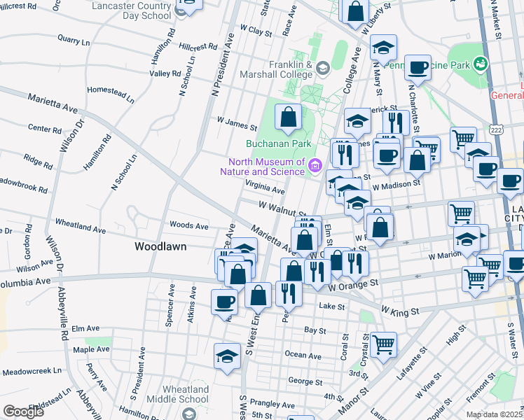
Task: Click the N Charlotte St street label
Action: (x=414, y=108)
